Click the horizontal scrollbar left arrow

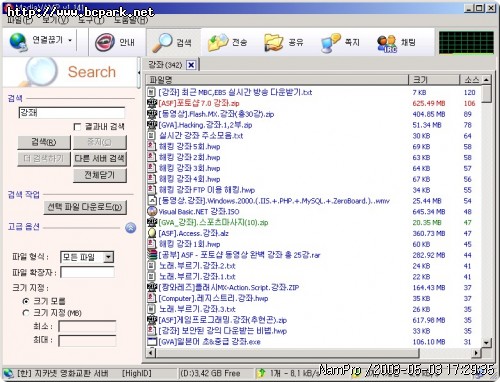point(151,352)
